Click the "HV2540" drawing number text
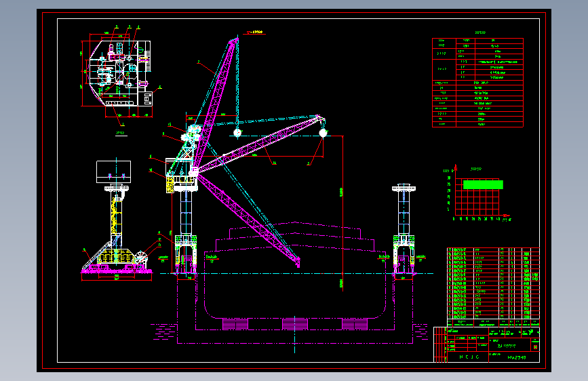The image size is (588, 381). [516, 357]
